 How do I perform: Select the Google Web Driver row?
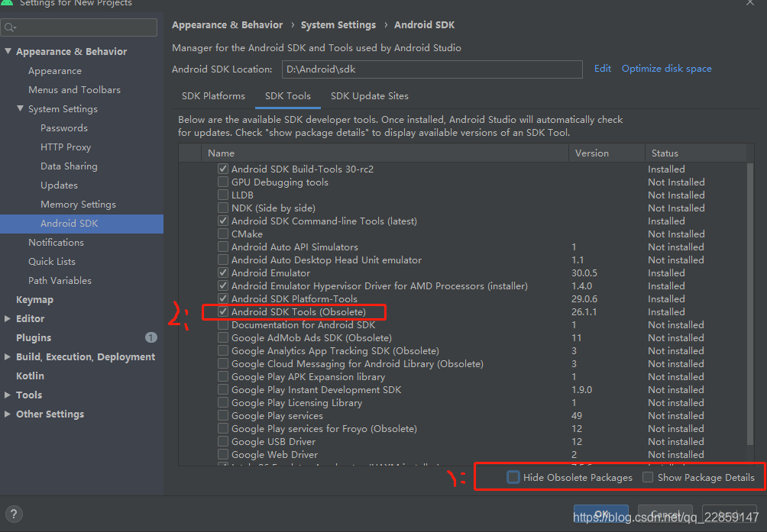[x=463, y=454]
